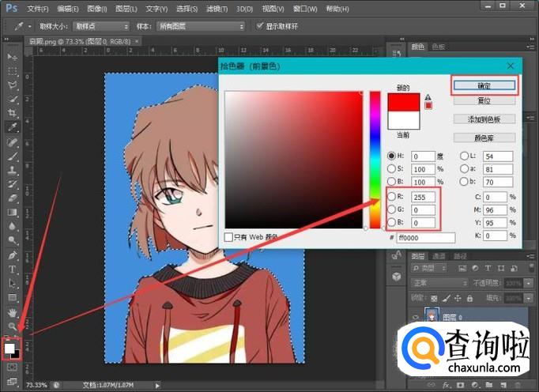Click the hex color input field

tap(426, 237)
